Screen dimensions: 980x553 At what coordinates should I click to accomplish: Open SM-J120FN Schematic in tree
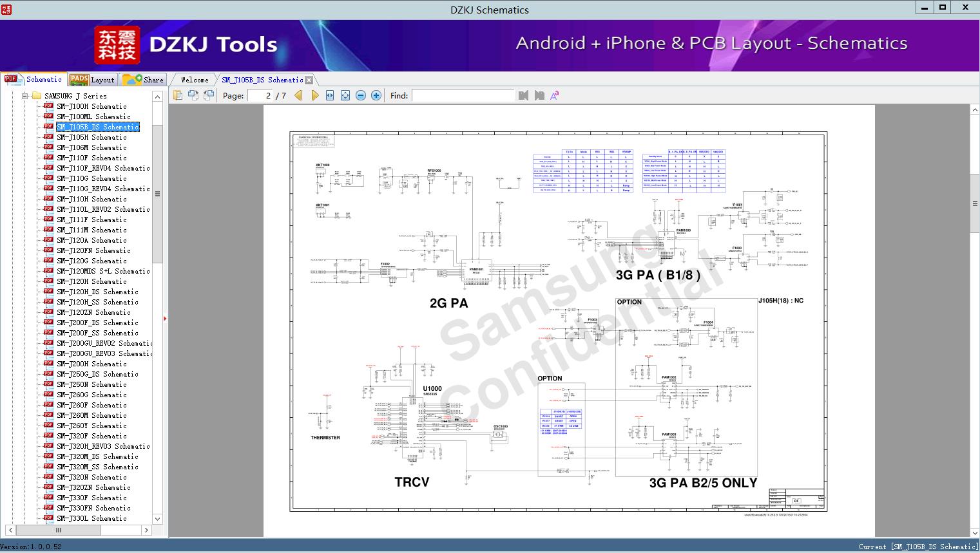[x=93, y=250]
